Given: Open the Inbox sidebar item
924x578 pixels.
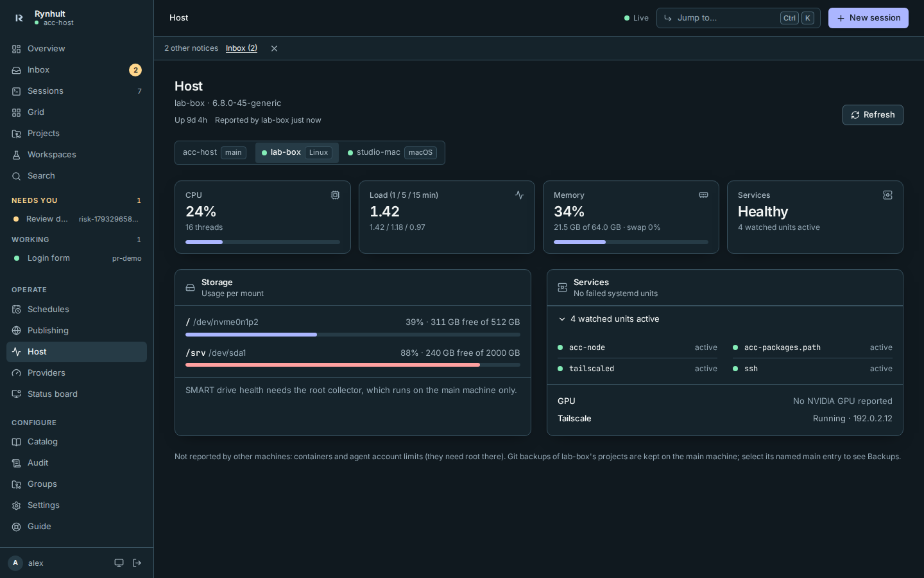Looking at the screenshot, I should (x=76, y=70).
